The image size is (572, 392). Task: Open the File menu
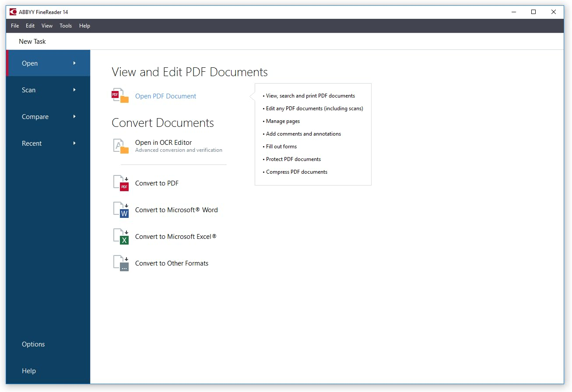[14, 25]
